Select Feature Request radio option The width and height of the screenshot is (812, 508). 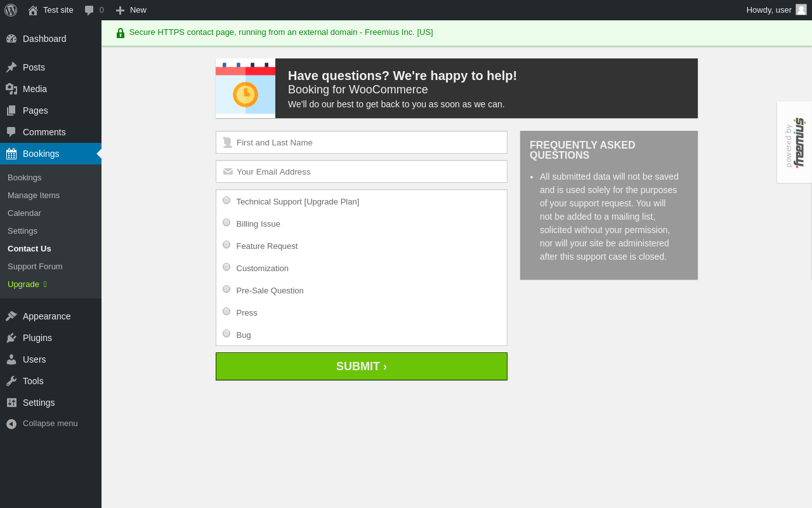pyautogui.click(x=226, y=244)
